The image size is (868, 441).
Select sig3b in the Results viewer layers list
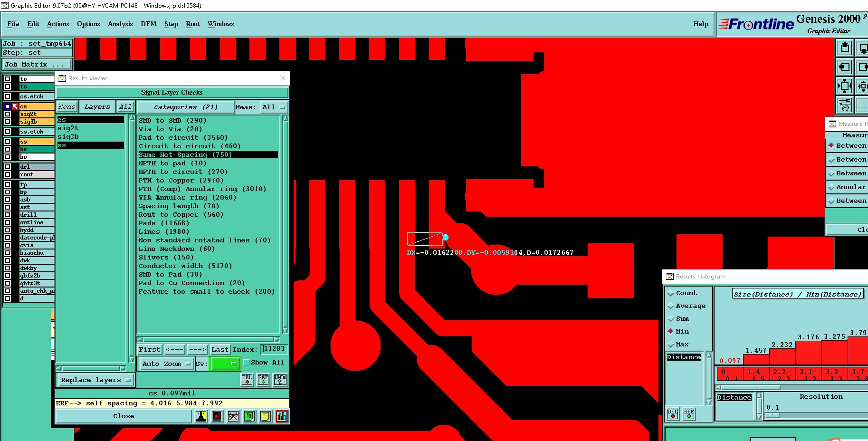[x=68, y=137]
